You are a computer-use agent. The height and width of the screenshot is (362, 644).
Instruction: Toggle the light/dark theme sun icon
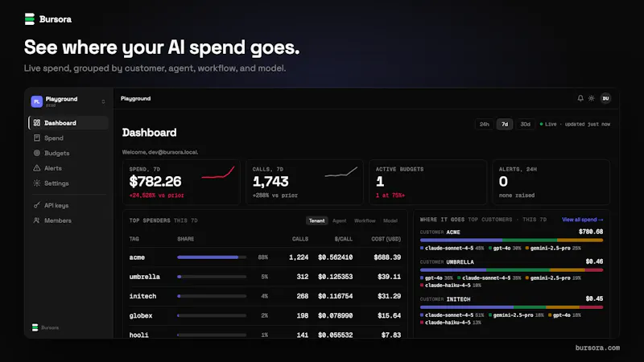592,98
